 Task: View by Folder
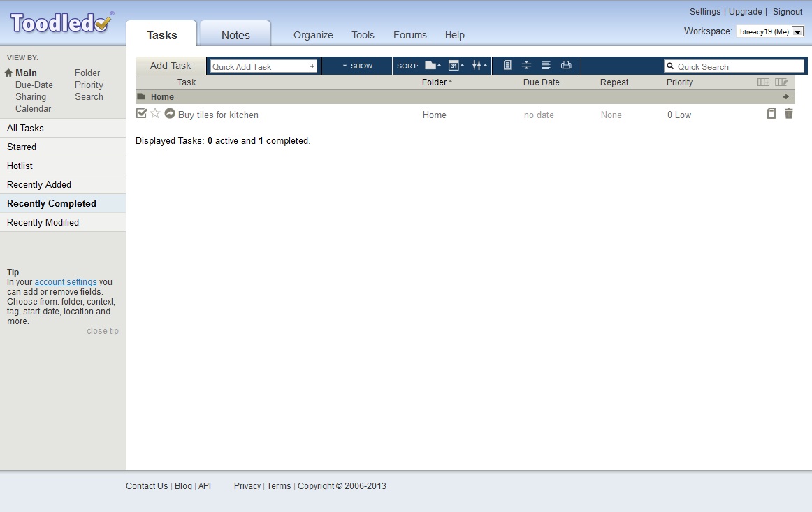click(x=87, y=73)
